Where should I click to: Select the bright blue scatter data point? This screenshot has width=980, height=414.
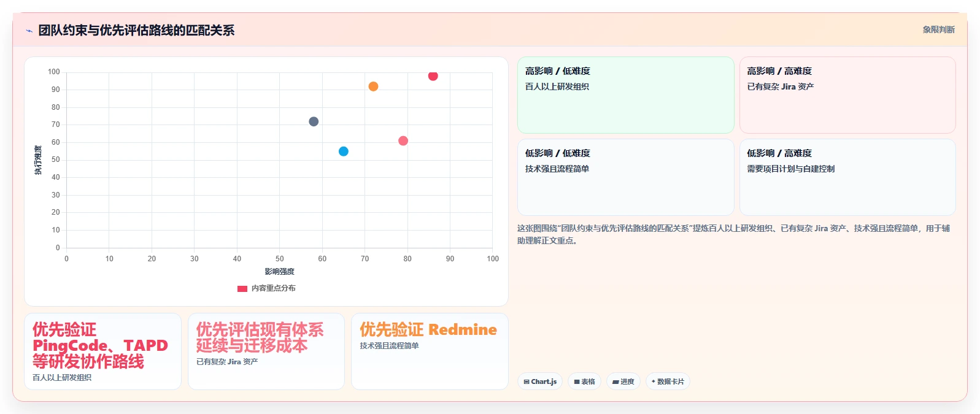point(344,151)
